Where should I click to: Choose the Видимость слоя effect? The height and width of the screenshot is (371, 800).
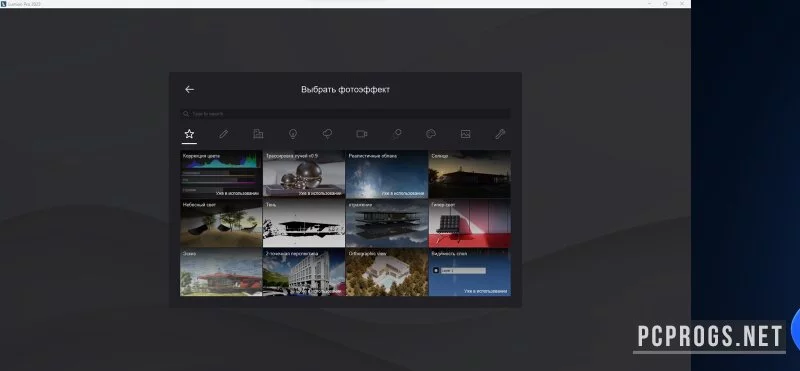(x=469, y=272)
